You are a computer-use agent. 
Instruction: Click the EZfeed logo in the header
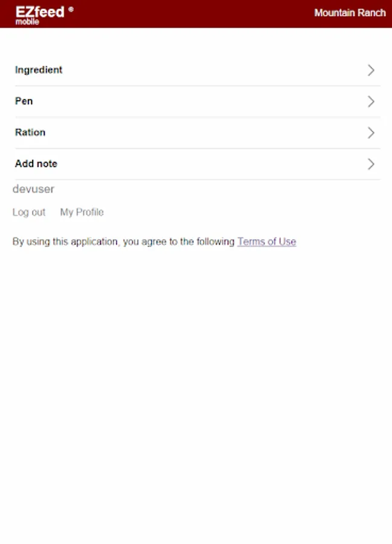coord(40,12)
